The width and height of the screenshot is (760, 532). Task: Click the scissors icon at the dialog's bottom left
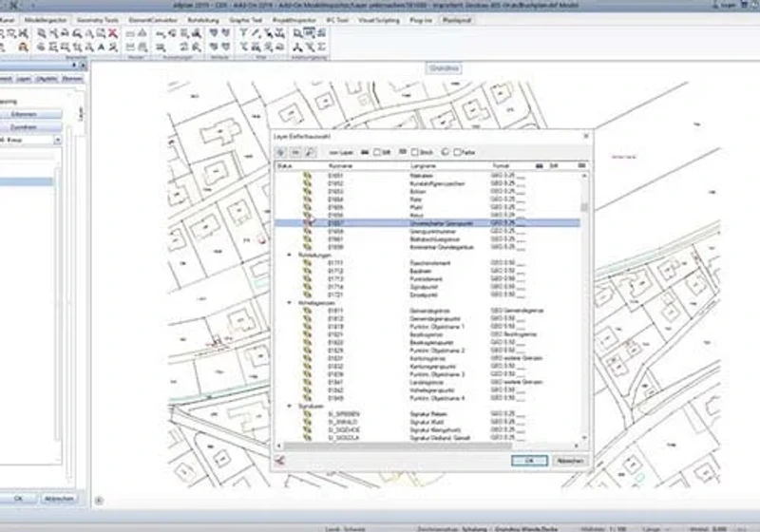point(279,460)
